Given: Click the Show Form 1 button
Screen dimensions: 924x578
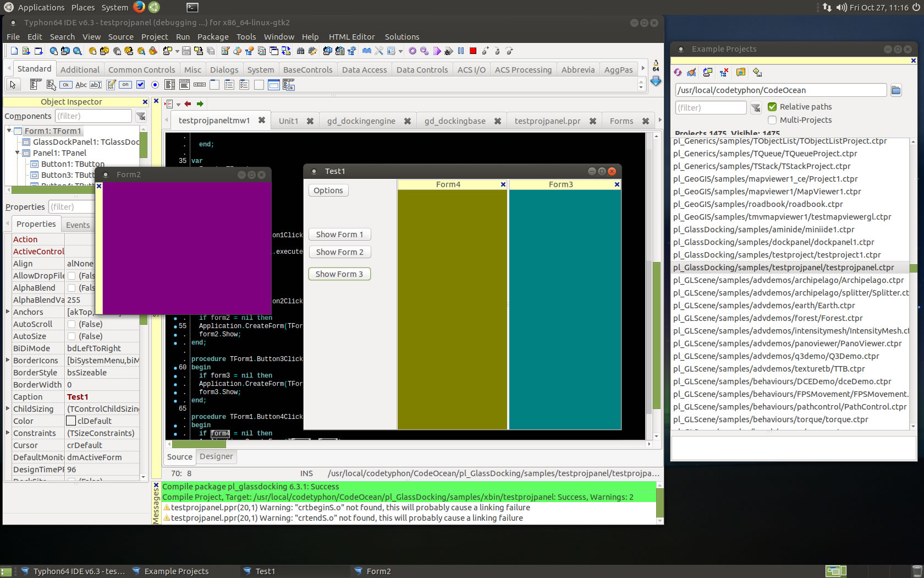Looking at the screenshot, I should point(339,235).
